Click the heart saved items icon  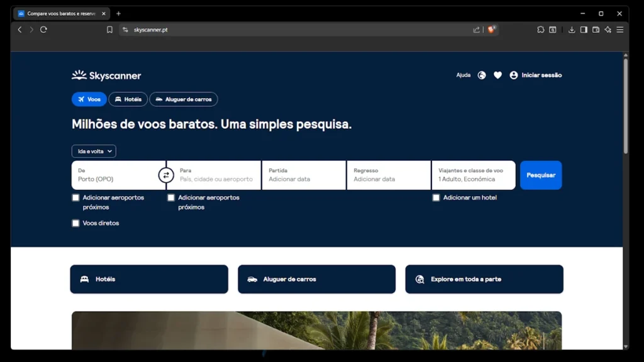(497, 75)
